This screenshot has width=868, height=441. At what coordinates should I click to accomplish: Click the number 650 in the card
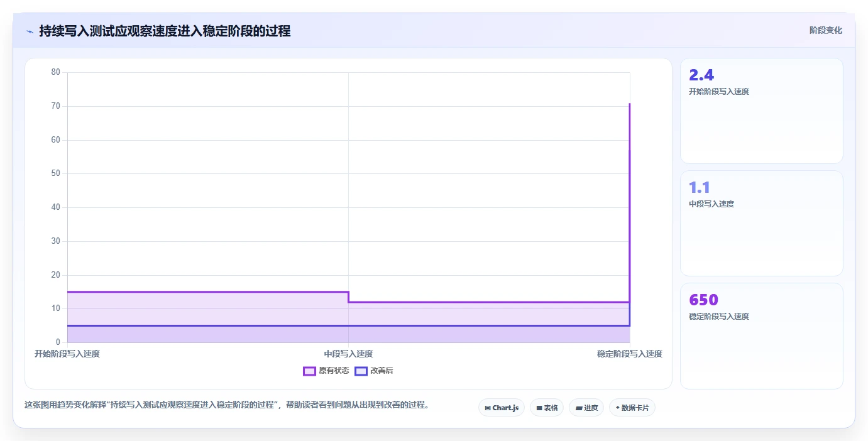[703, 300]
